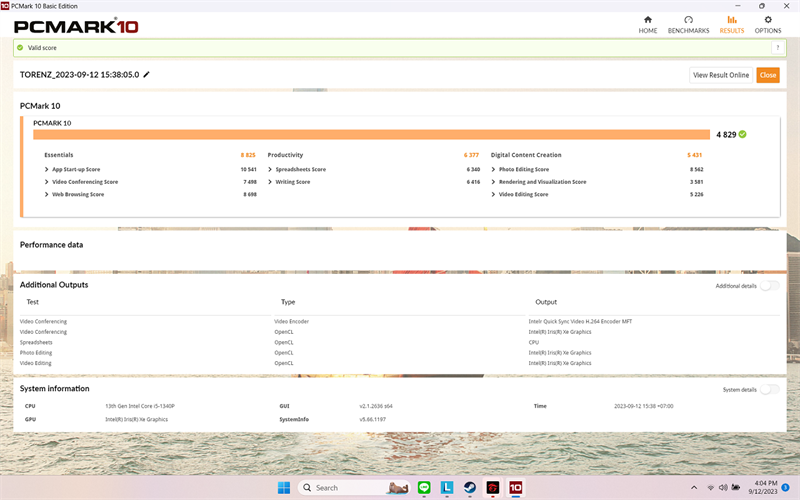Enable the System details switch
This screenshot has height=500, width=800.
(769, 389)
